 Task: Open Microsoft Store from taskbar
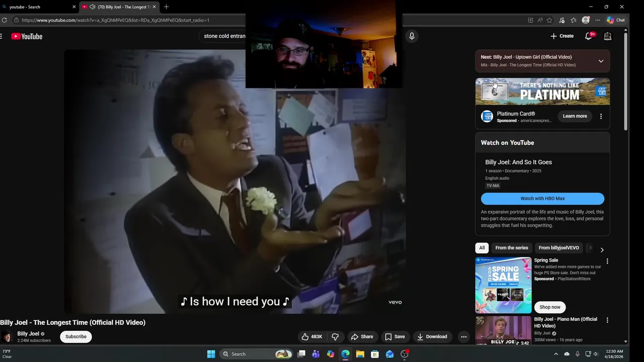pos(375,354)
